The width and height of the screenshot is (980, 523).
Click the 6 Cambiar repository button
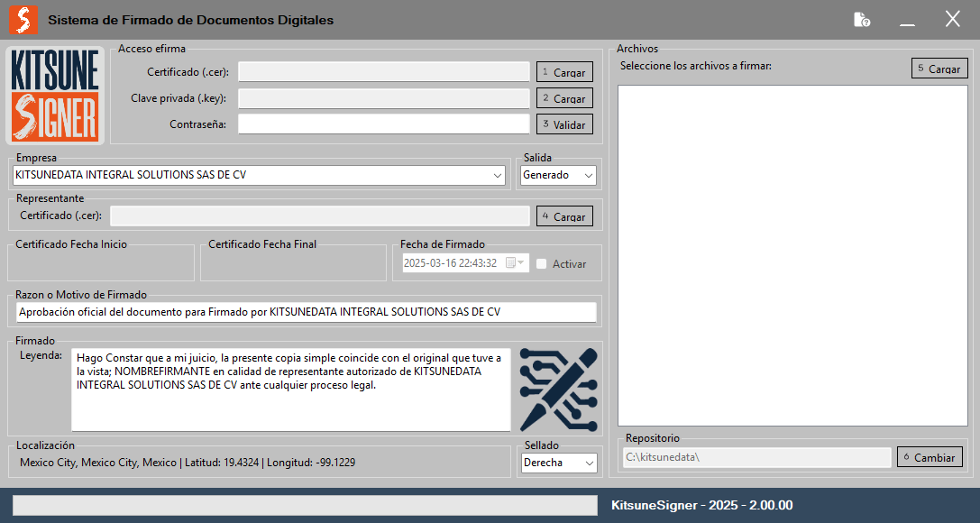point(930,457)
